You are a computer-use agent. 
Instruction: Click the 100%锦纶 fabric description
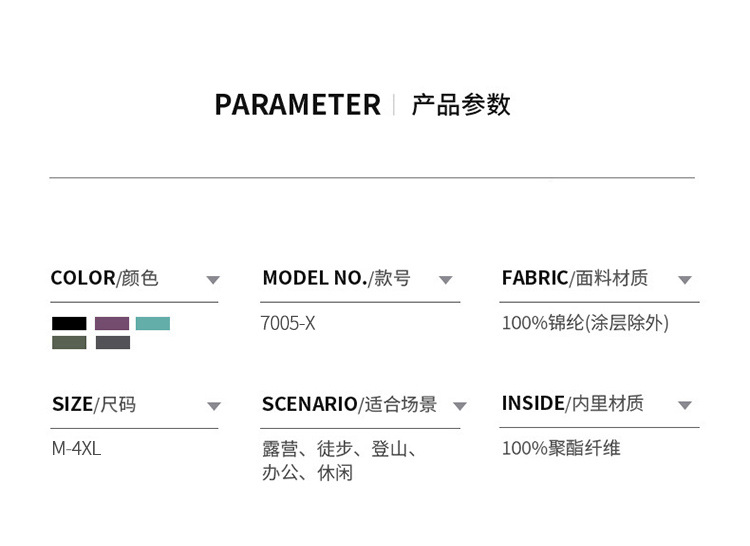[x=585, y=323]
